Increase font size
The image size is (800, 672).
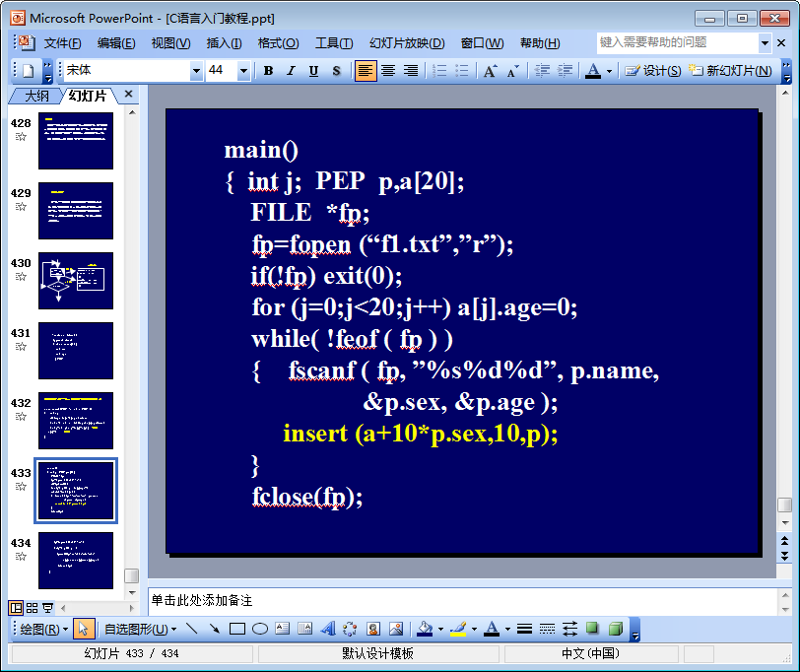coord(490,71)
